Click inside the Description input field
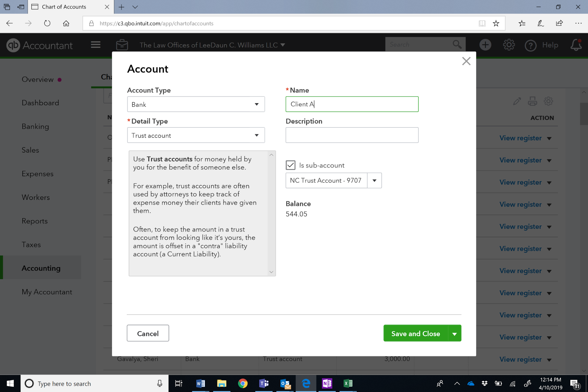The width and height of the screenshot is (588, 392). [x=352, y=135]
